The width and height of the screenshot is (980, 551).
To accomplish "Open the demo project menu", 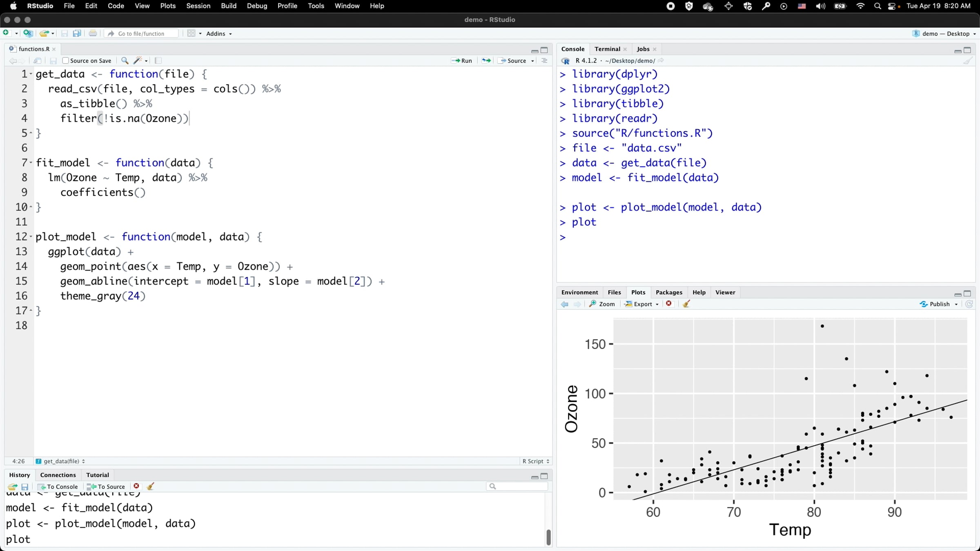I will [944, 33].
